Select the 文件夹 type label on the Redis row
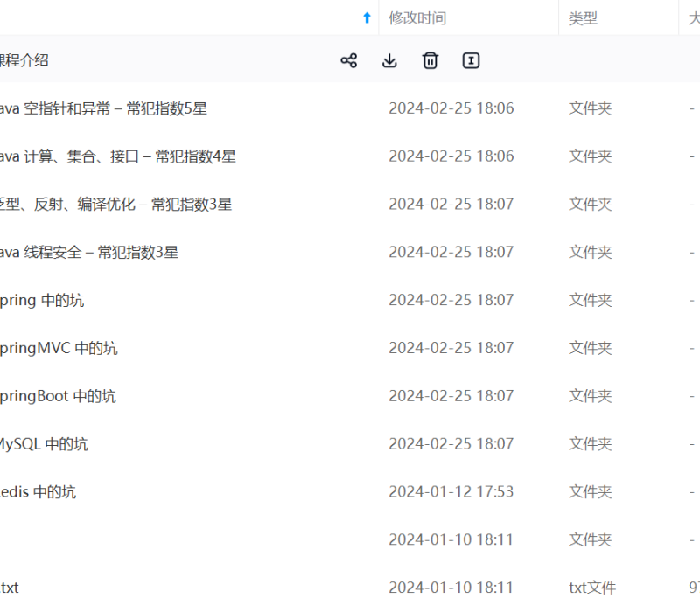 (589, 491)
